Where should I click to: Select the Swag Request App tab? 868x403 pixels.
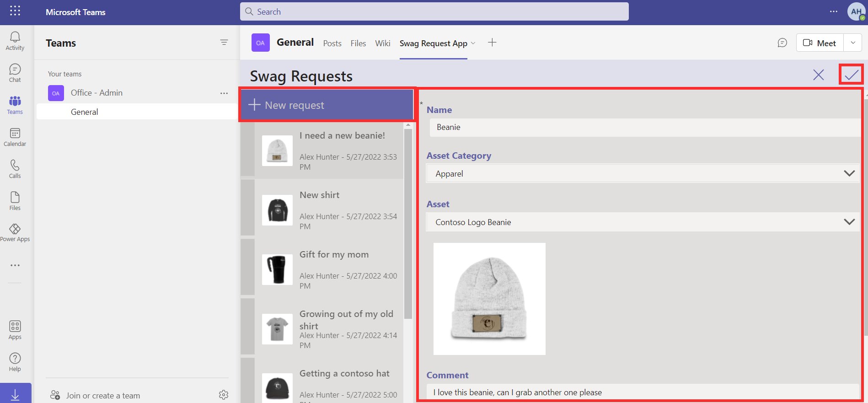point(434,43)
